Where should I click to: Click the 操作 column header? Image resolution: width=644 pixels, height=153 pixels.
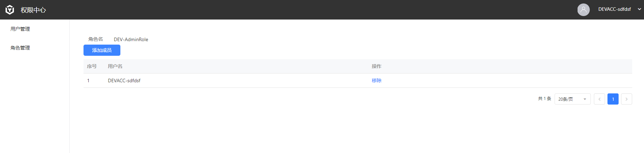(376, 66)
